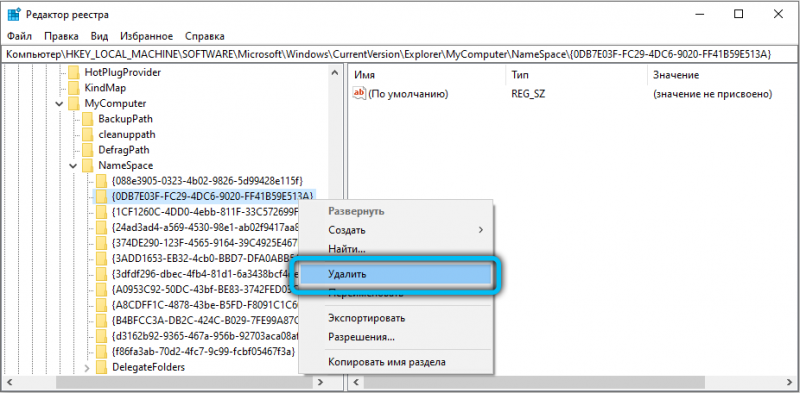The height and width of the screenshot is (393, 800).
Task: Open the Избранное menu
Action: 146,36
